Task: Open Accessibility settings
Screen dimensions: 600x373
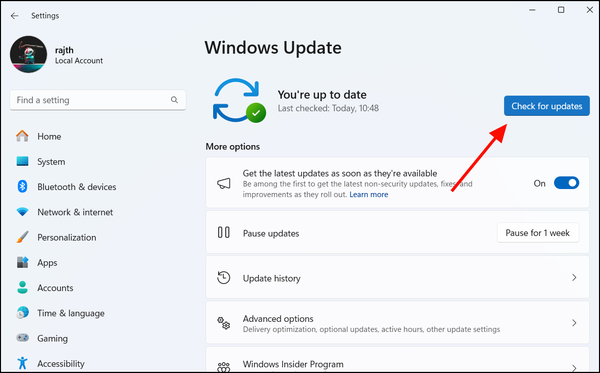Action: click(x=60, y=363)
